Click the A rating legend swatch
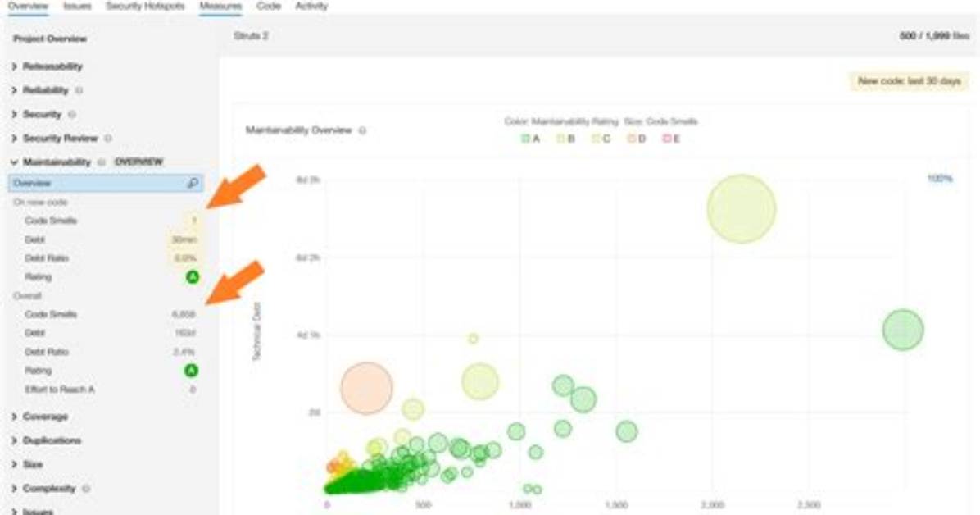Screen dimensions: 980x515 pos(525,139)
